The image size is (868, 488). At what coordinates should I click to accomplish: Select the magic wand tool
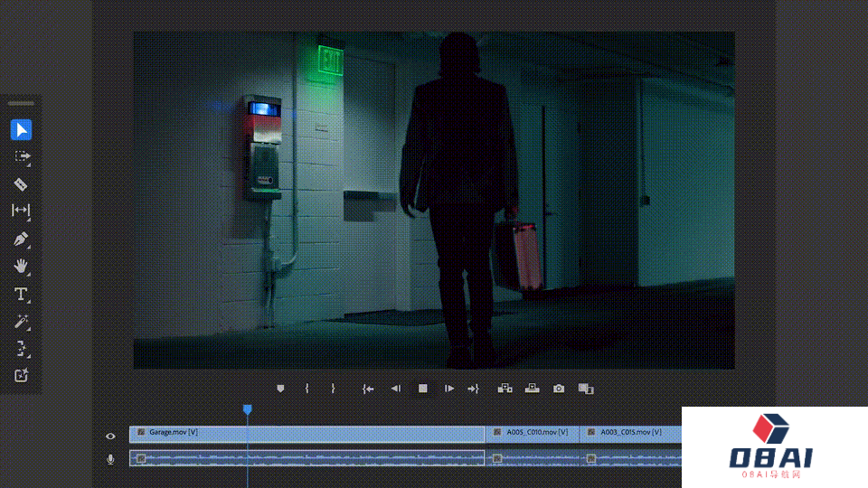[21, 322]
